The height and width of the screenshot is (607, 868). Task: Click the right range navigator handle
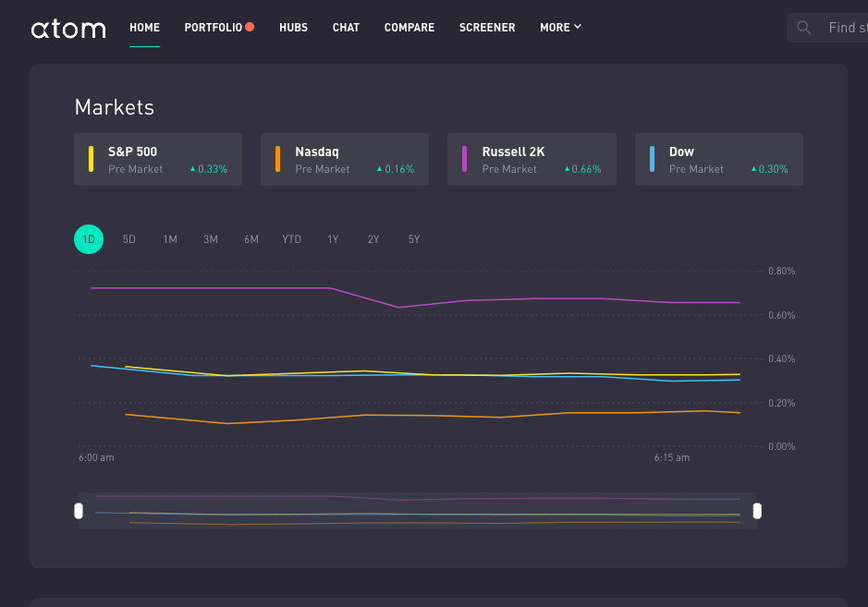pyautogui.click(x=757, y=511)
